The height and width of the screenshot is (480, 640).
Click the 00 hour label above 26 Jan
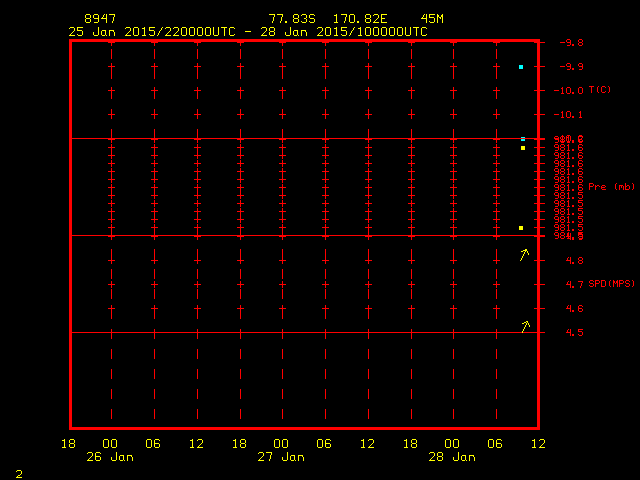pos(110,444)
